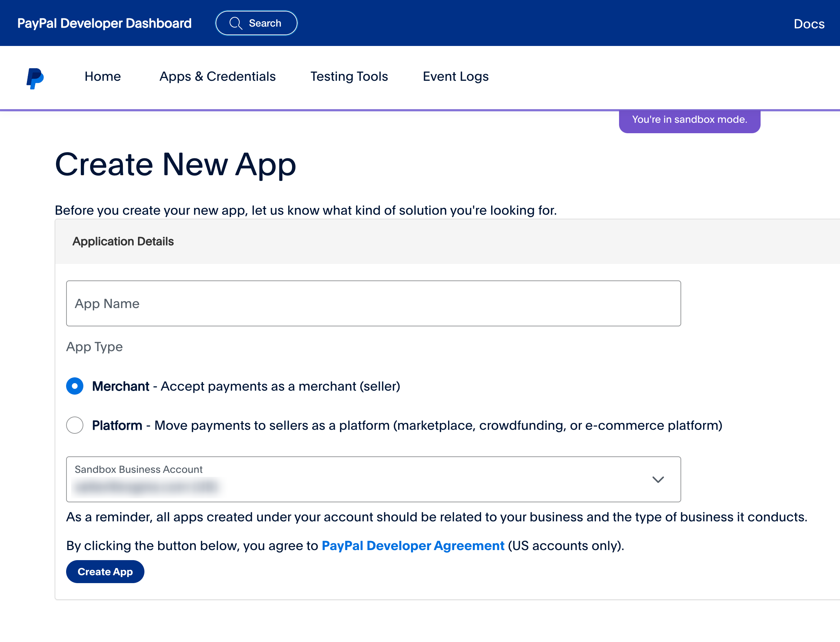Open Event Logs tab
The height and width of the screenshot is (642, 840).
[x=455, y=76]
